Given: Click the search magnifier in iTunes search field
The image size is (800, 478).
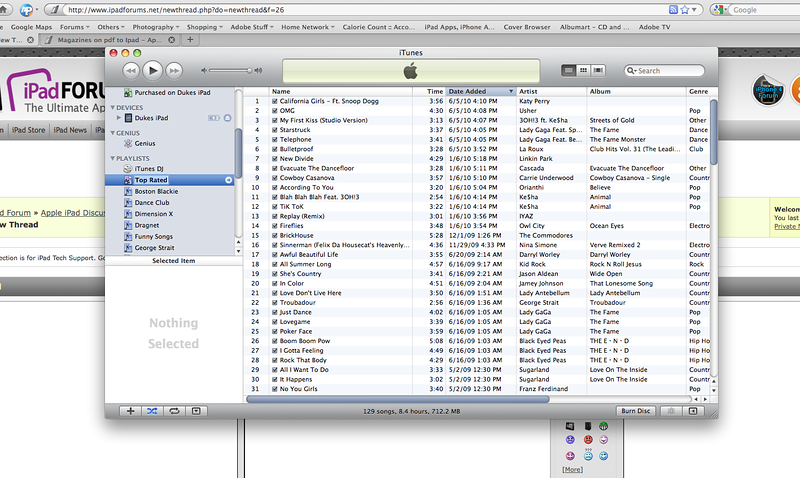Looking at the screenshot, I should point(632,70).
